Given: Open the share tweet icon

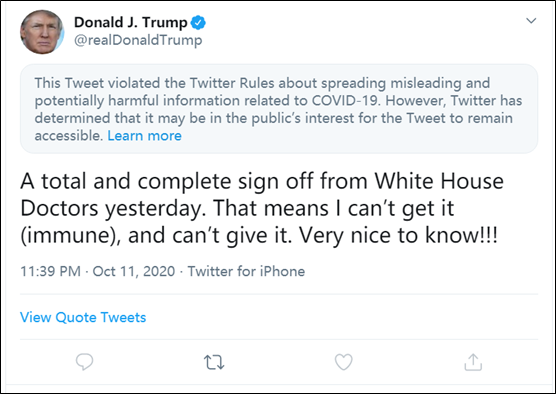Looking at the screenshot, I should coord(473,362).
